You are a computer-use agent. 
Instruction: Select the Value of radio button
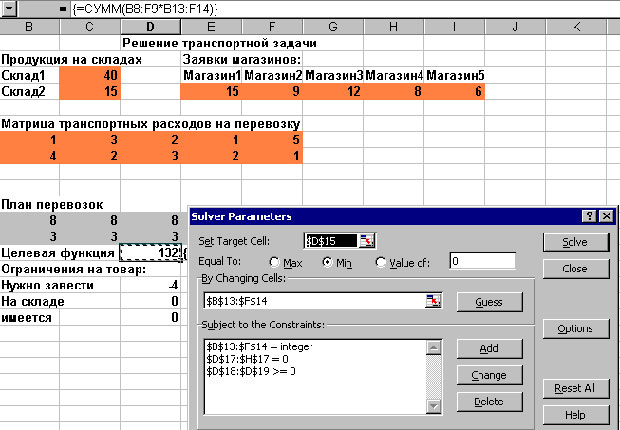[381, 262]
